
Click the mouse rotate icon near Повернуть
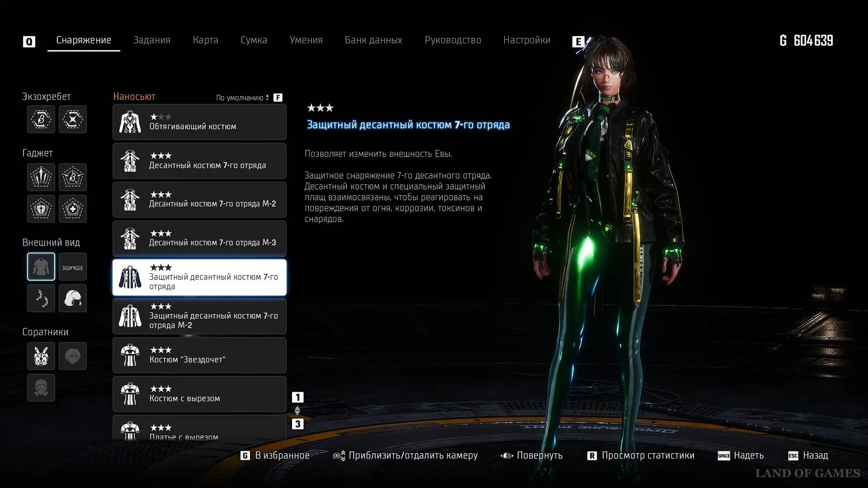tap(506, 455)
